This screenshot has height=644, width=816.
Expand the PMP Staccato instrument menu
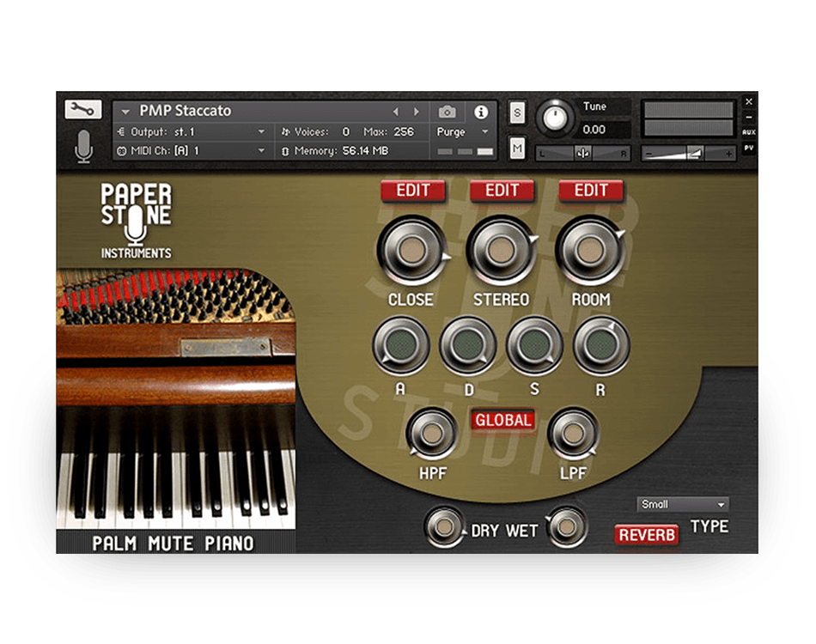coord(125,112)
